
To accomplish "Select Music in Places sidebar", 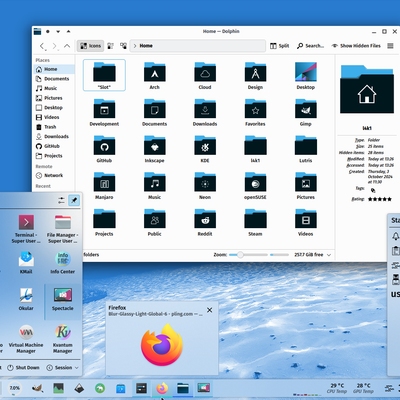I will coord(54,88).
